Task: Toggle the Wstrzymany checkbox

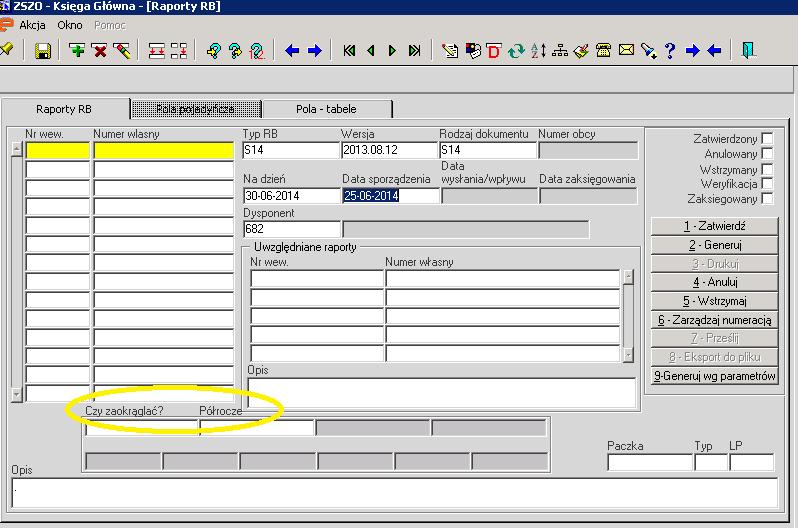Action: 767,169
